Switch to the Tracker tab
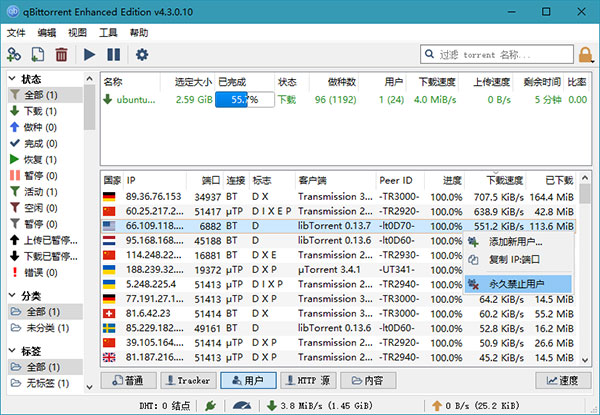The image size is (600, 415). pos(187,381)
